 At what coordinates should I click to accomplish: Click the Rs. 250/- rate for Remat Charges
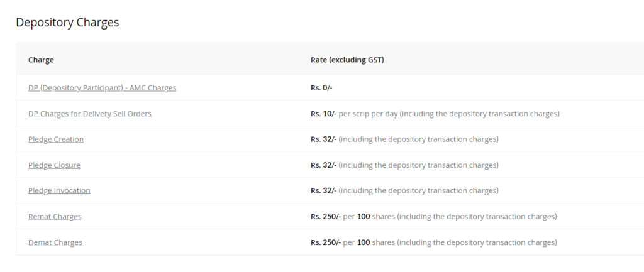[325, 217]
